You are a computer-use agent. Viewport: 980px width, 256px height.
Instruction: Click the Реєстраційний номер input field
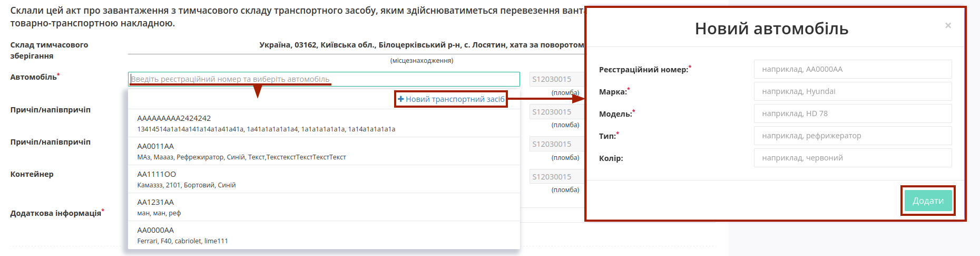(852, 69)
